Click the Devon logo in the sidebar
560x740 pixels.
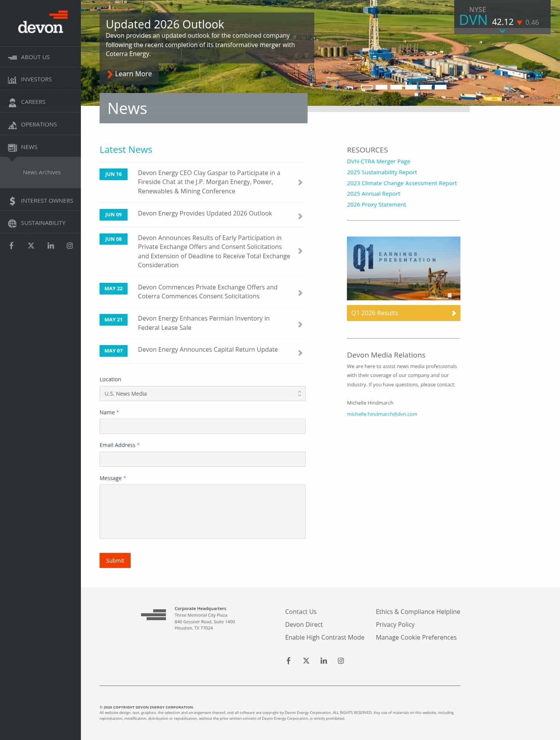[43, 23]
